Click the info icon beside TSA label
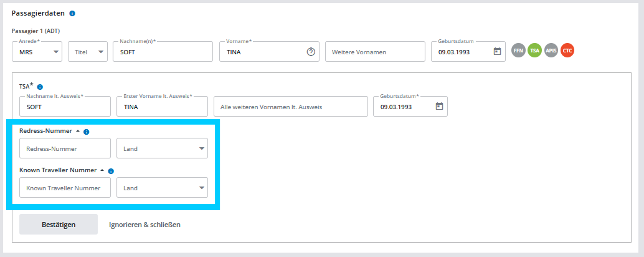Viewport: 644px width, 257px height. [x=40, y=87]
